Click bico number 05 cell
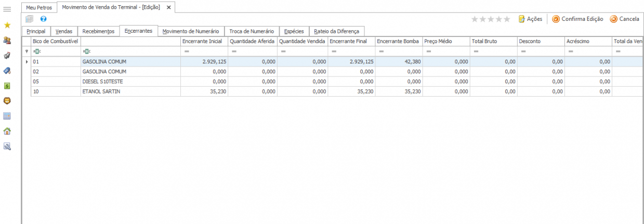 coord(56,82)
